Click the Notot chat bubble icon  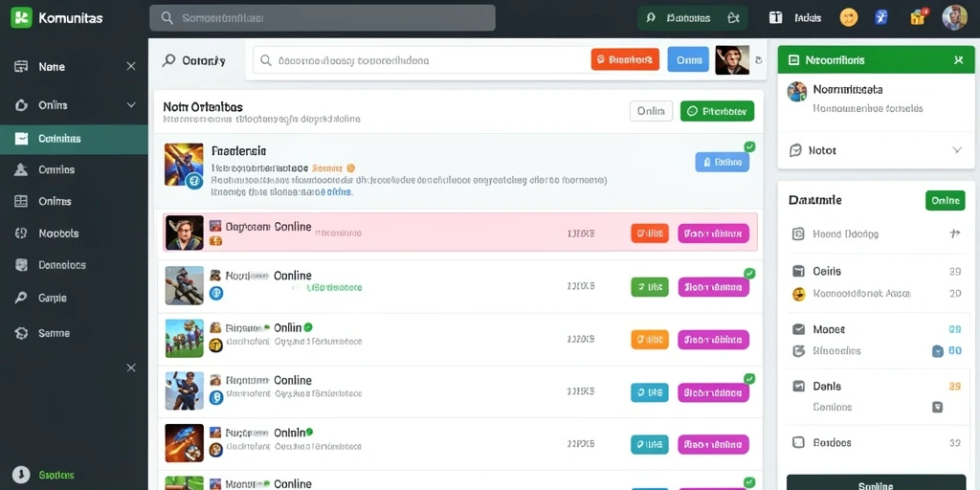795,150
